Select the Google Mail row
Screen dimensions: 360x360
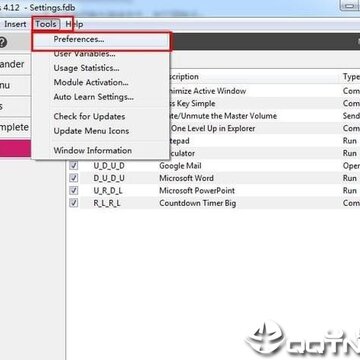coord(213,166)
